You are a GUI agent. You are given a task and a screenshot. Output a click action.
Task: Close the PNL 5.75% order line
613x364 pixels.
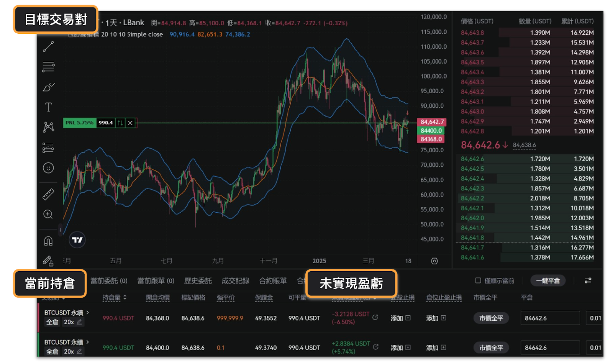coord(130,123)
